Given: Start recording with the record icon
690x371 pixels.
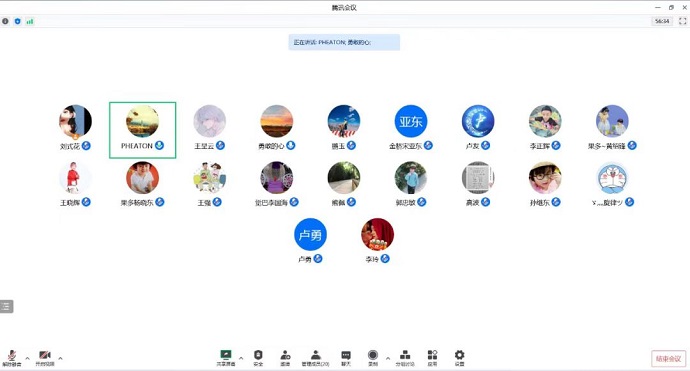Looking at the screenshot, I should (x=373, y=358).
